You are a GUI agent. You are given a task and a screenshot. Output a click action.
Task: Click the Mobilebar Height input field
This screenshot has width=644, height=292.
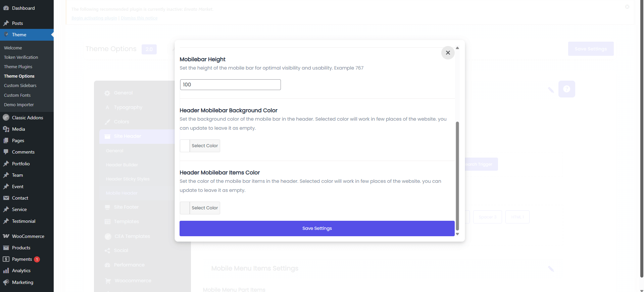point(230,85)
